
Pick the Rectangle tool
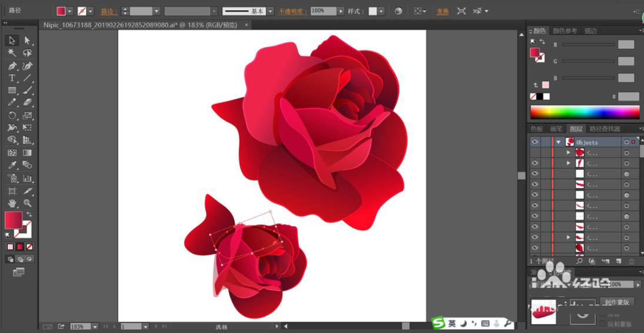click(12, 90)
